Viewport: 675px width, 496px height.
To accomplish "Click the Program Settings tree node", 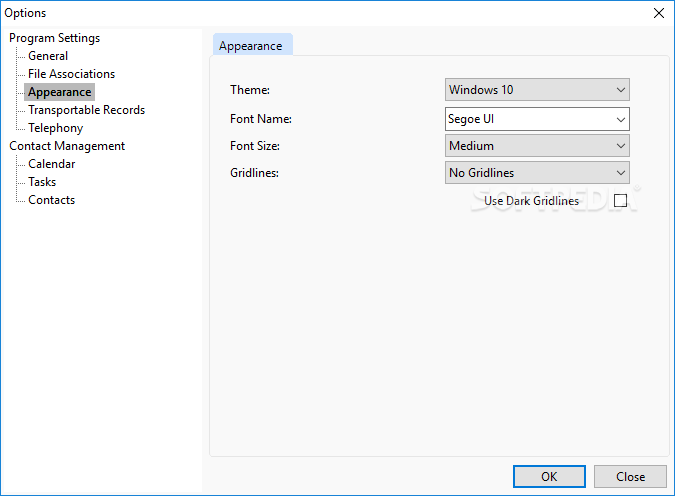I will tap(54, 38).
